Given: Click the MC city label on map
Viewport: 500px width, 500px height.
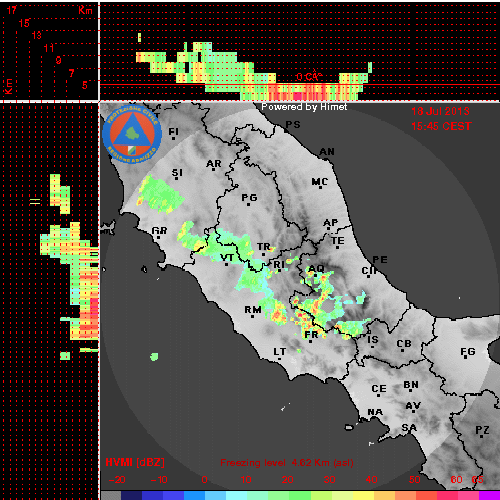Looking at the screenshot, I should click(320, 182).
